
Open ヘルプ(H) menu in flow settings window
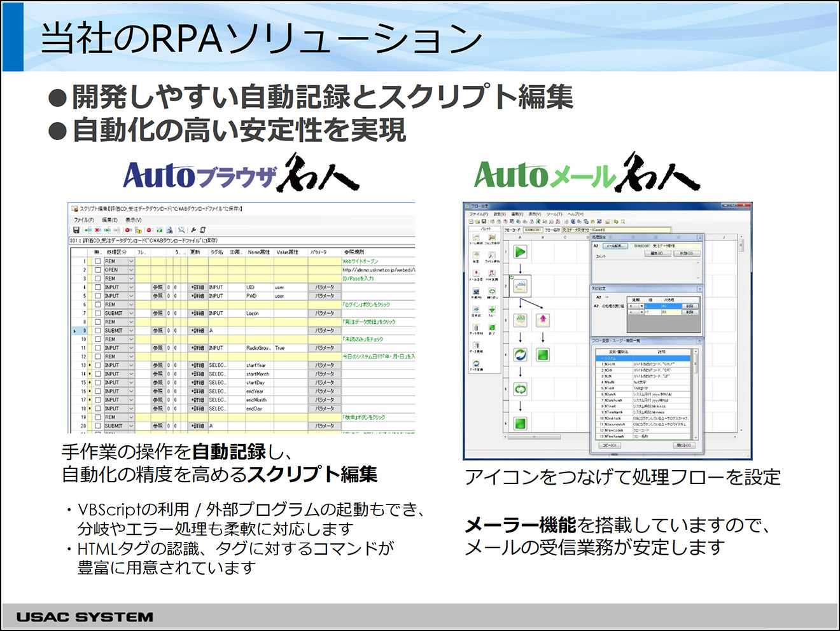tap(575, 214)
